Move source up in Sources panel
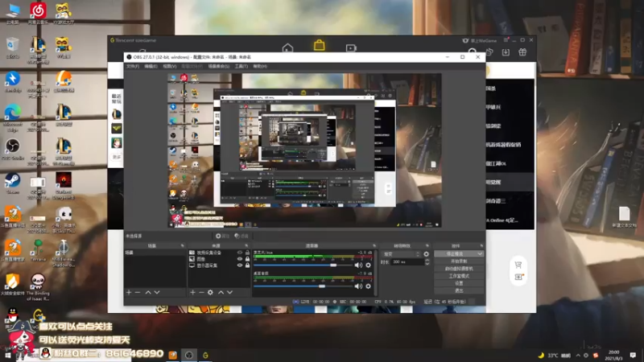 (x=221, y=292)
